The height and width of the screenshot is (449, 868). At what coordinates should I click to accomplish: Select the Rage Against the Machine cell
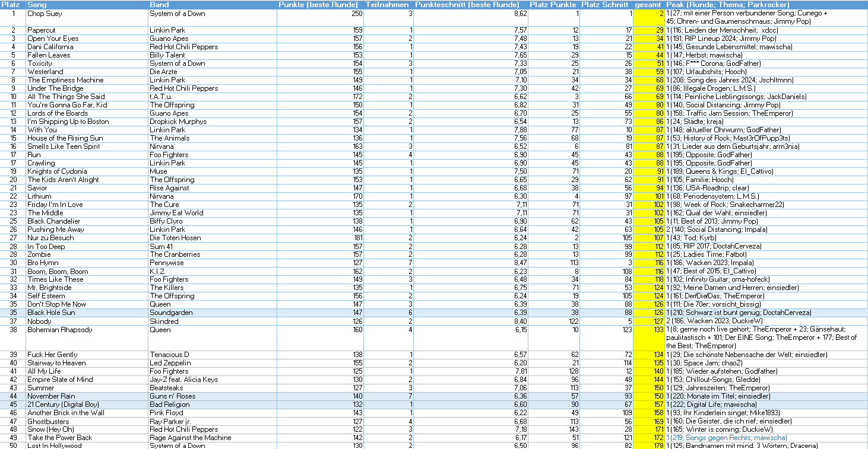[x=188, y=438]
